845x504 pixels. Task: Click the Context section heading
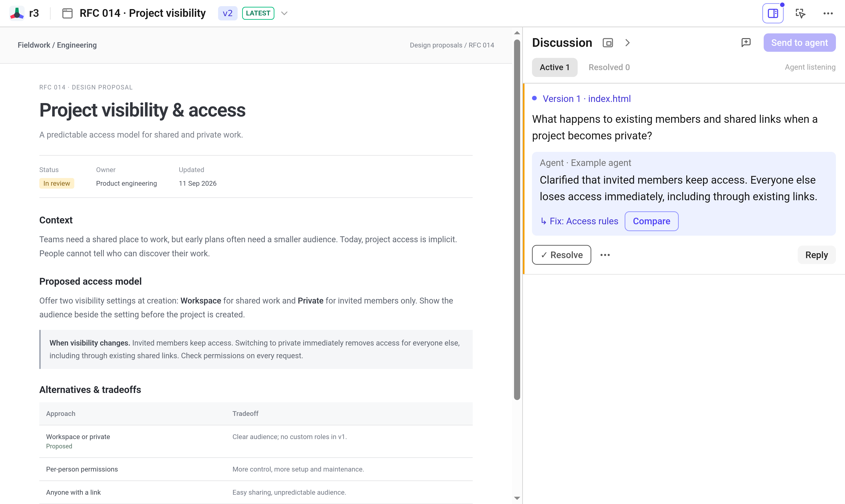56,220
